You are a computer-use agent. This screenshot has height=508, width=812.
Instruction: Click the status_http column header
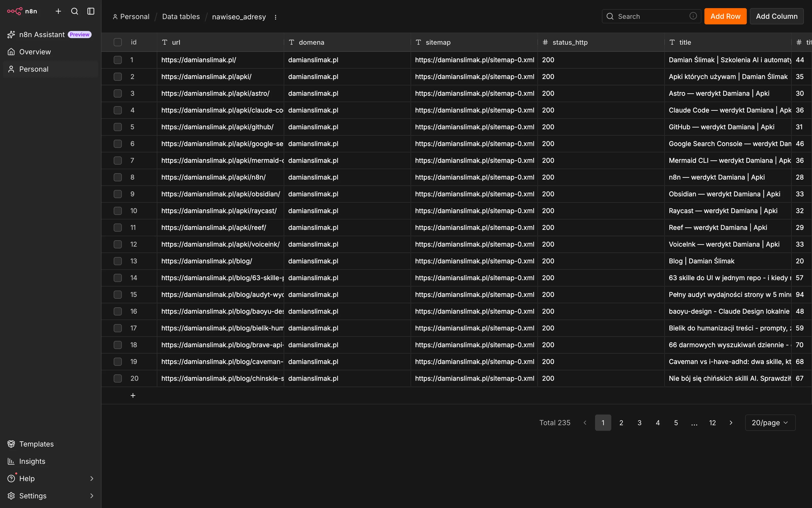coord(601,42)
